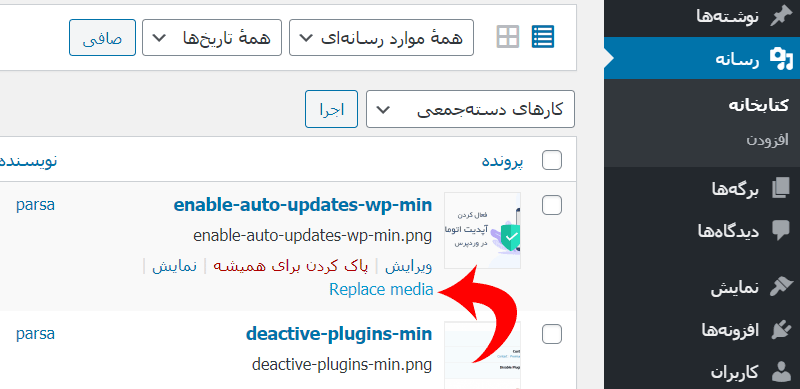Click the brush icon beside نمایش menu
800x389 pixels.
(x=781, y=287)
